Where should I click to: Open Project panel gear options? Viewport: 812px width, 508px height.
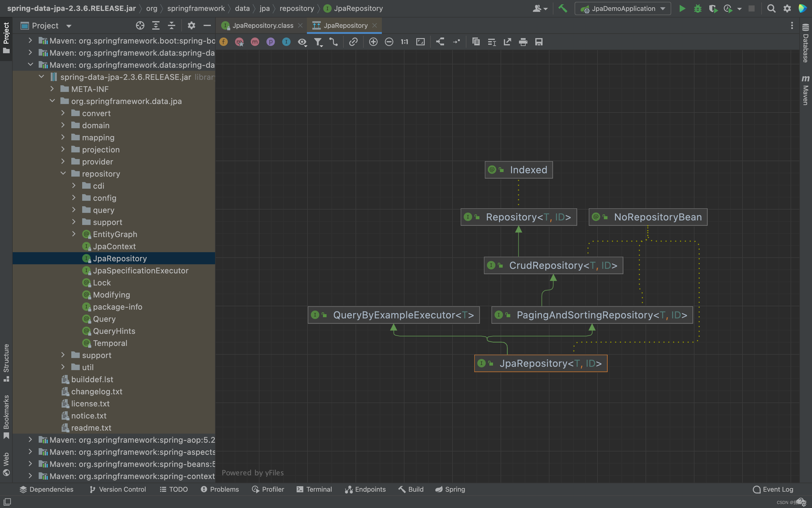pos(191,25)
